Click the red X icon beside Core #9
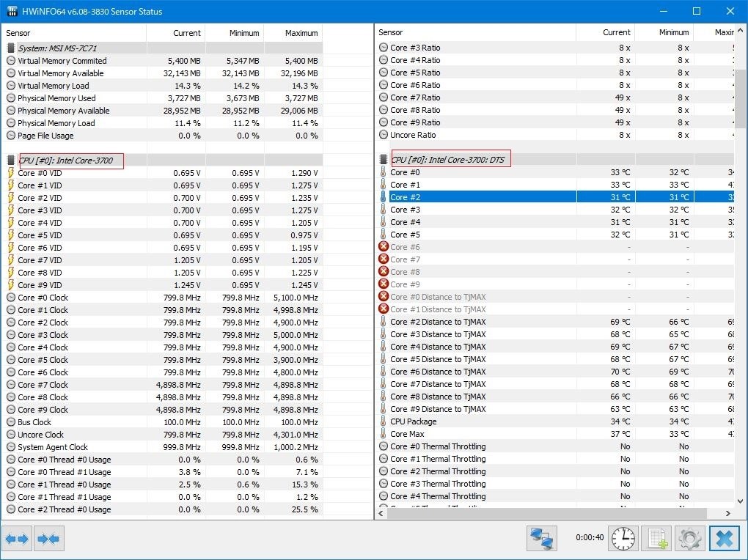 (384, 284)
